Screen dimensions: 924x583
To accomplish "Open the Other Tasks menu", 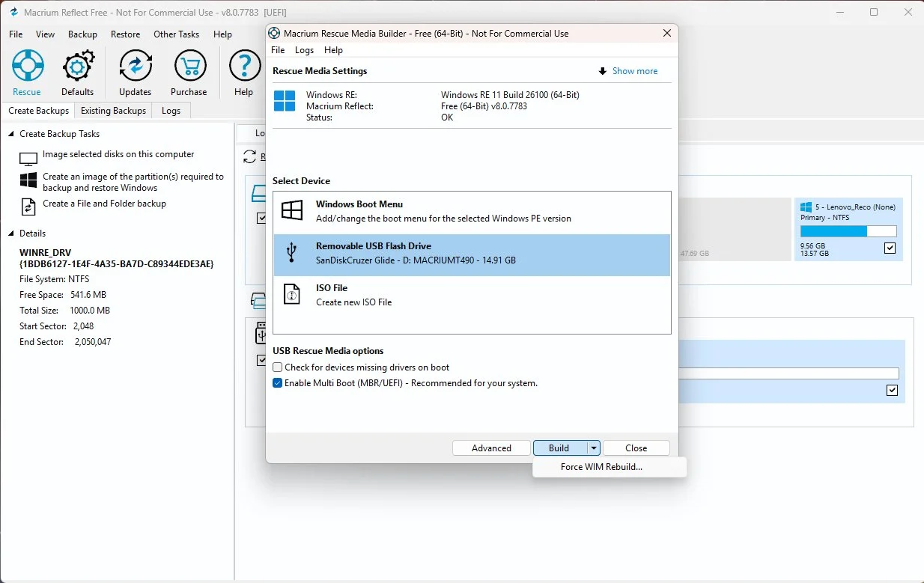I will 176,34.
